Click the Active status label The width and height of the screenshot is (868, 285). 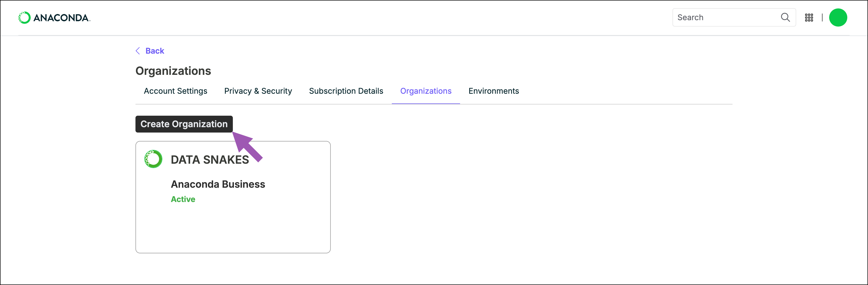point(183,199)
